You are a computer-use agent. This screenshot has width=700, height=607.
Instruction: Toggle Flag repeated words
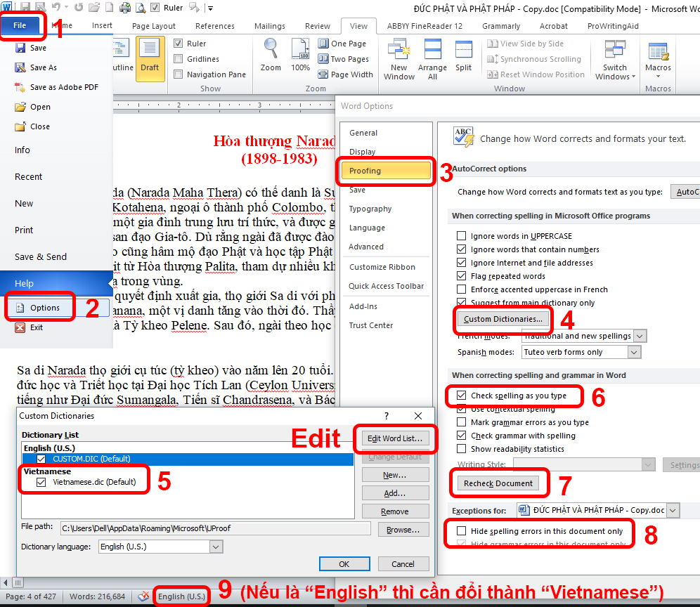click(462, 276)
